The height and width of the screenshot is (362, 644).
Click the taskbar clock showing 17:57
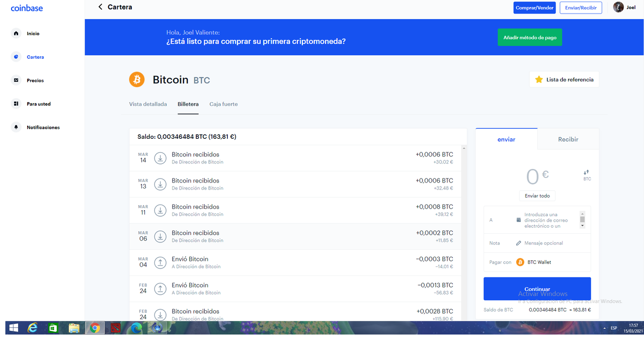point(633,328)
